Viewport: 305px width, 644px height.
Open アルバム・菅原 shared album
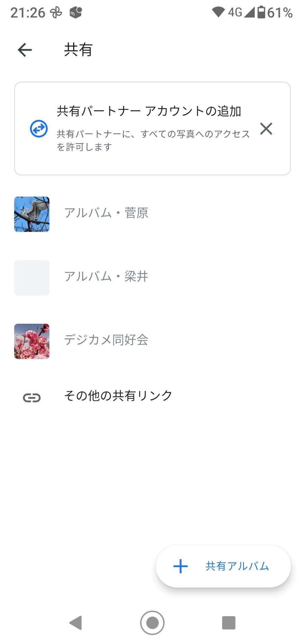click(106, 213)
